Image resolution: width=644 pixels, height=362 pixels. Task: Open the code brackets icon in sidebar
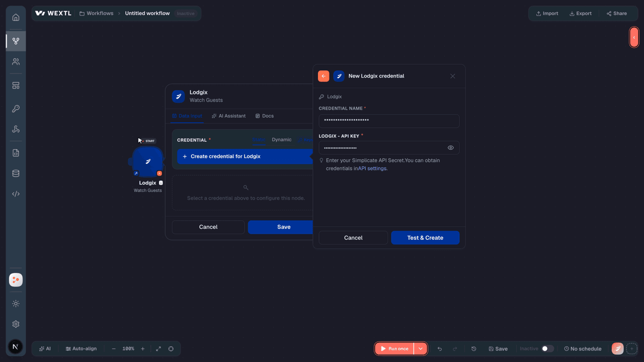point(16,194)
